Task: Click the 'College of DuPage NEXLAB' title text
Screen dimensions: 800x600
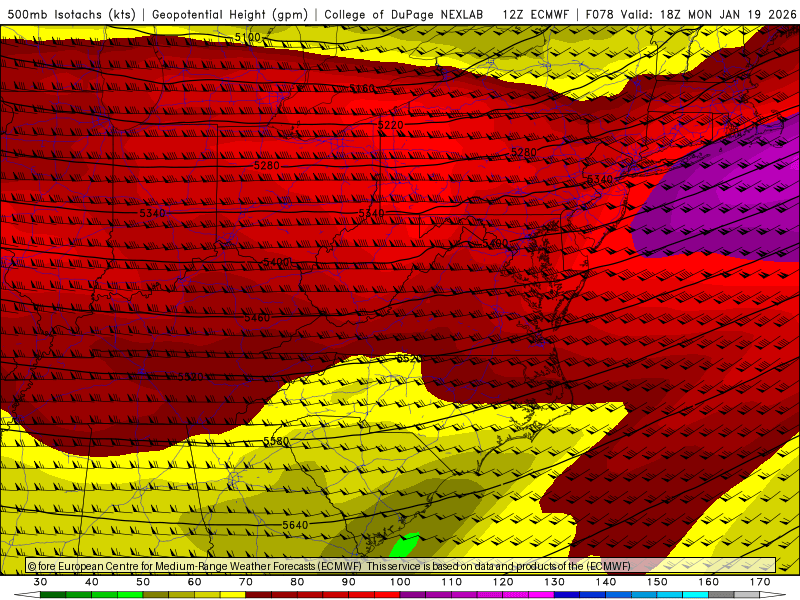Action: click(404, 15)
